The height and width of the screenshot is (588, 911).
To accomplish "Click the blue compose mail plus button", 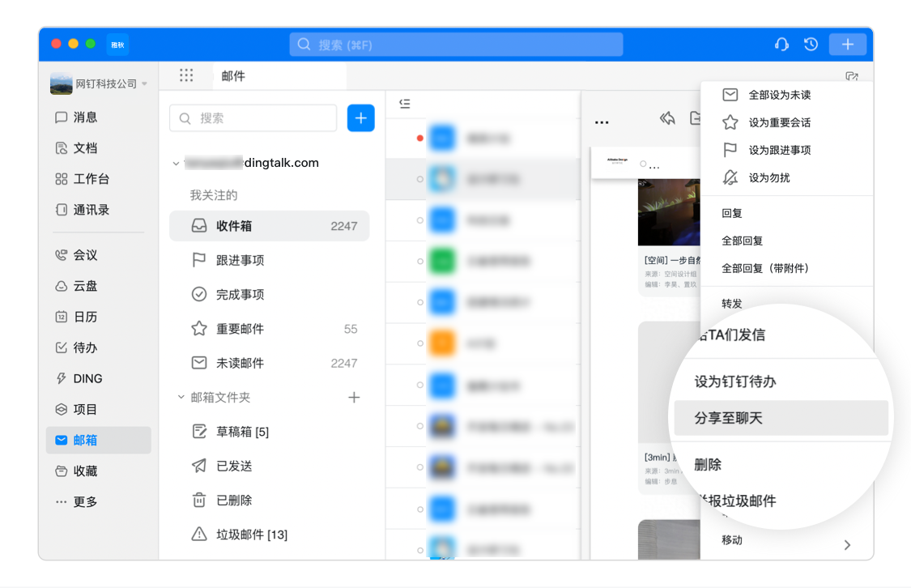I will [360, 118].
